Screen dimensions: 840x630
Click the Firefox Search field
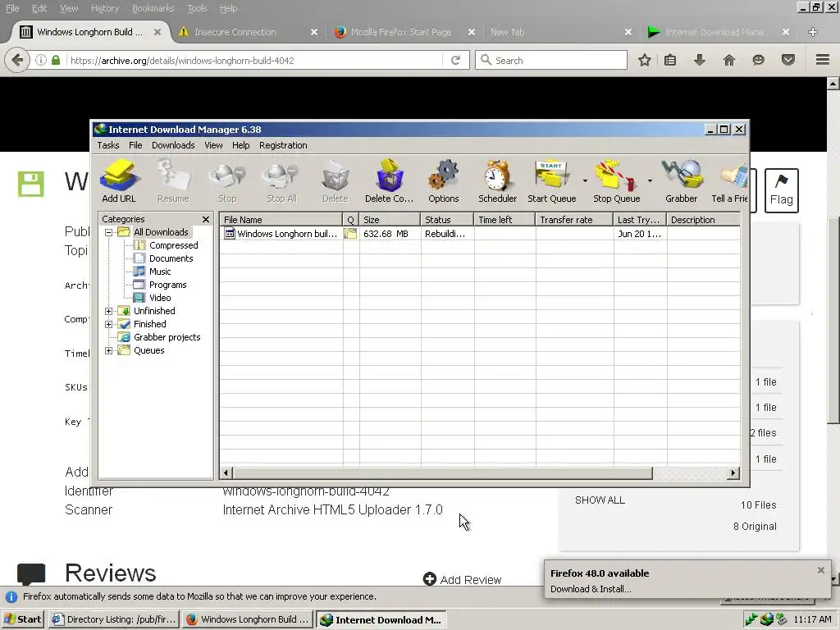click(551, 60)
